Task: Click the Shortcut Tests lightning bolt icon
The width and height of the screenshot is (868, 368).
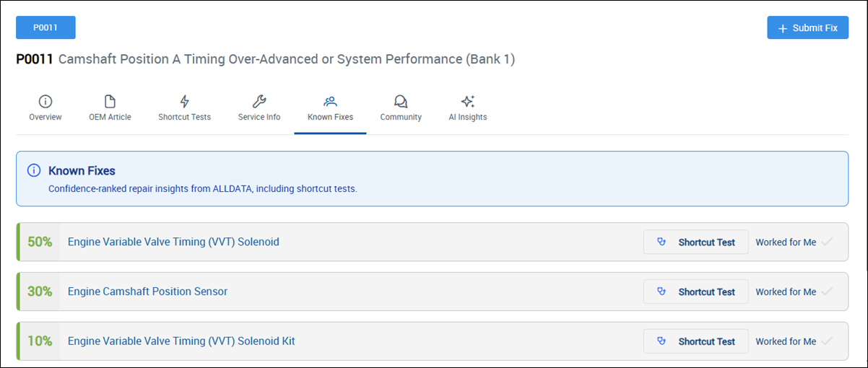Action: pyautogui.click(x=184, y=101)
